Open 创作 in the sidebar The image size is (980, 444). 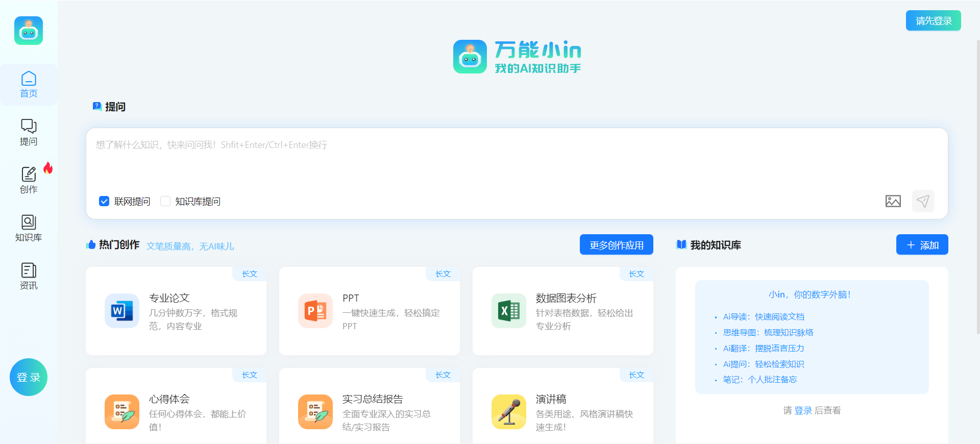click(29, 180)
